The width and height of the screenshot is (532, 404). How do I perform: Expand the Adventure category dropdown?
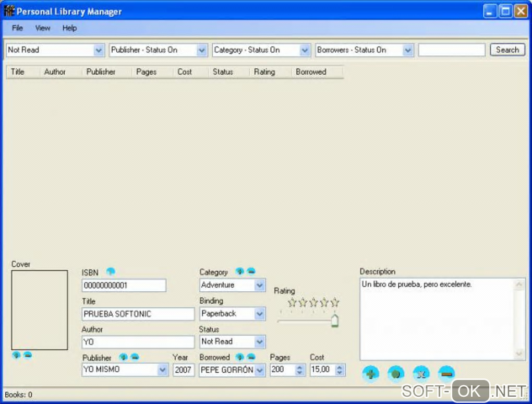coord(260,285)
